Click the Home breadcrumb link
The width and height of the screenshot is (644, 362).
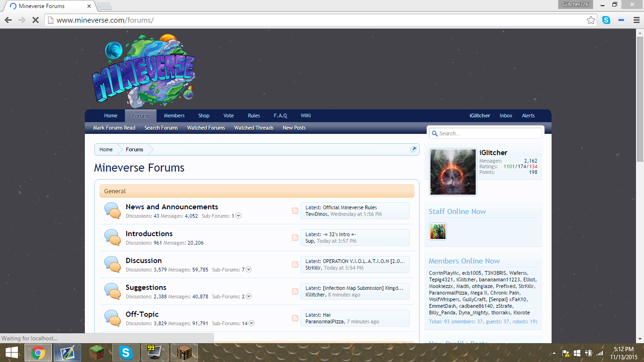(106, 149)
